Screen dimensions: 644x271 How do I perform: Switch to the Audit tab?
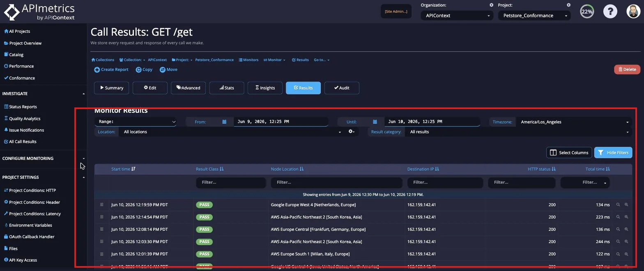(x=342, y=88)
